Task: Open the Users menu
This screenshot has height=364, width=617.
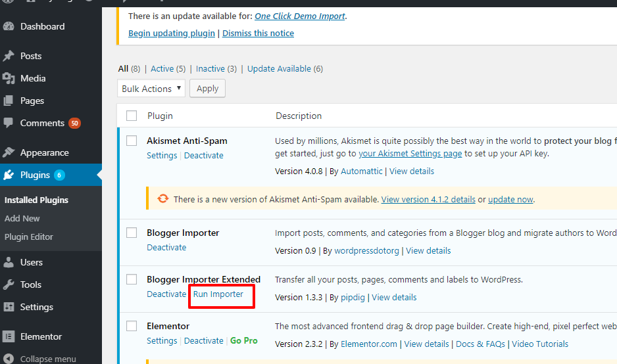Action: pos(32,262)
